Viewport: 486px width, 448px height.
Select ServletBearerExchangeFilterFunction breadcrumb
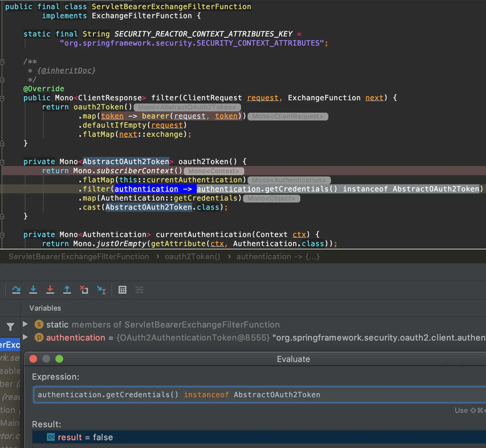point(79,257)
